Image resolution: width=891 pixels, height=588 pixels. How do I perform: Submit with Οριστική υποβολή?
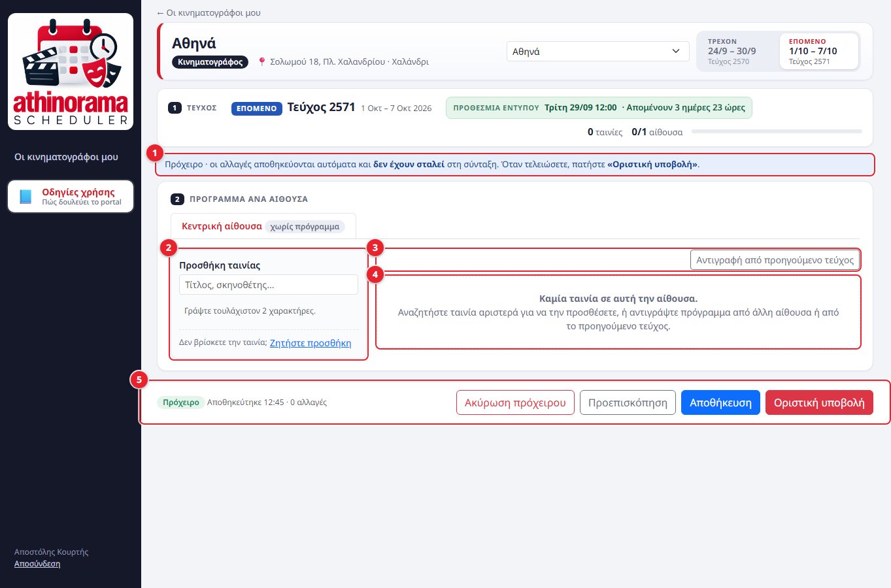coord(819,402)
